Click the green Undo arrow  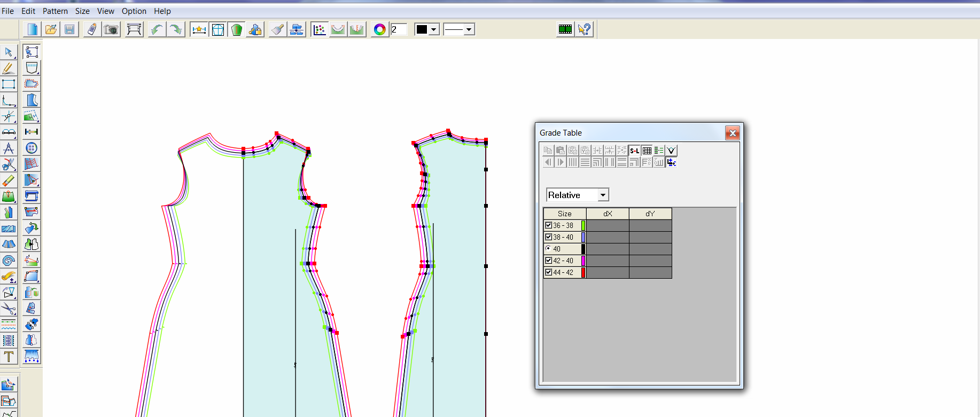156,29
